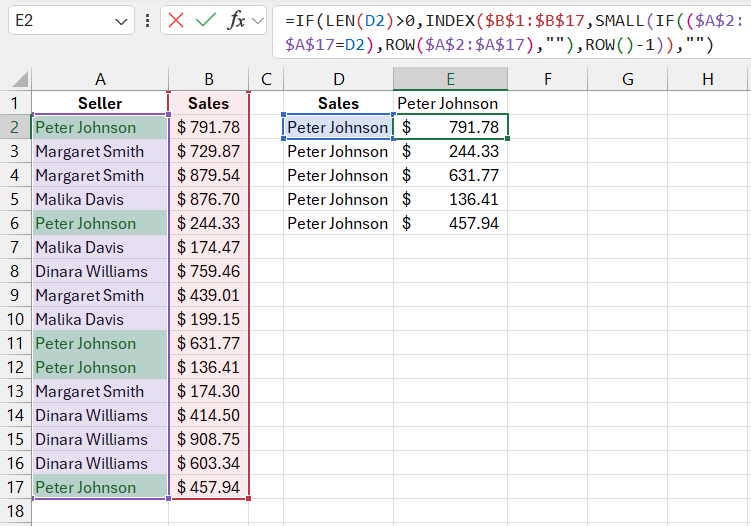751x526 pixels.
Task: Click the $ 174.30 sales value
Action: coord(209,391)
